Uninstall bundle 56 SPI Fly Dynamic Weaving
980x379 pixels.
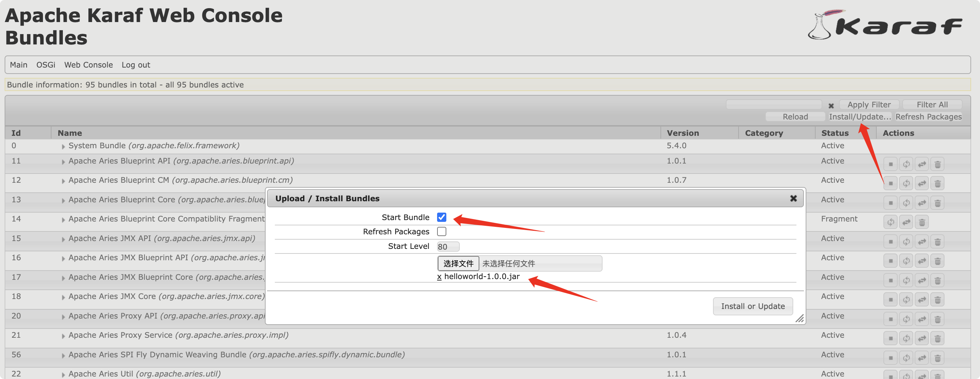pos(937,358)
